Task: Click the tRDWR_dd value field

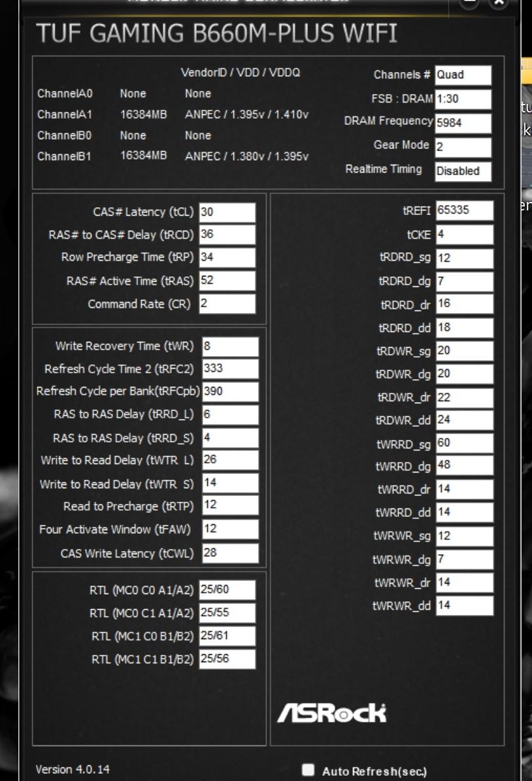Action: click(465, 420)
